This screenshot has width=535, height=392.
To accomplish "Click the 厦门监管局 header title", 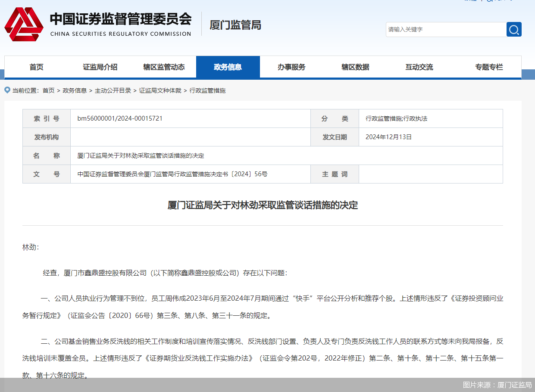I will click(235, 25).
